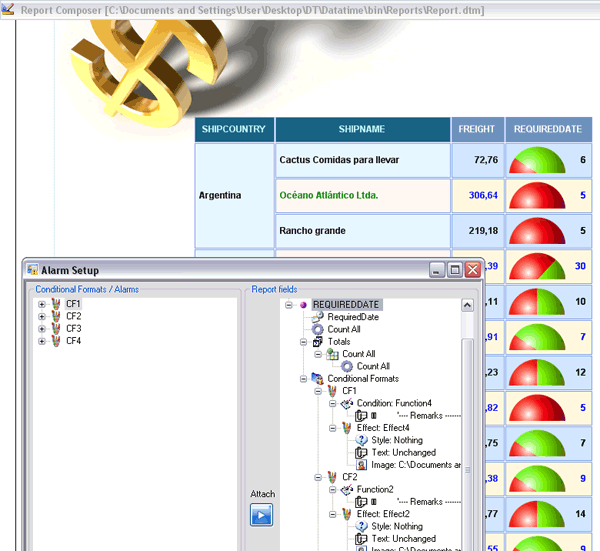Collapse Effect: Effect2 node
600x551 pixels.
pos(333,514)
